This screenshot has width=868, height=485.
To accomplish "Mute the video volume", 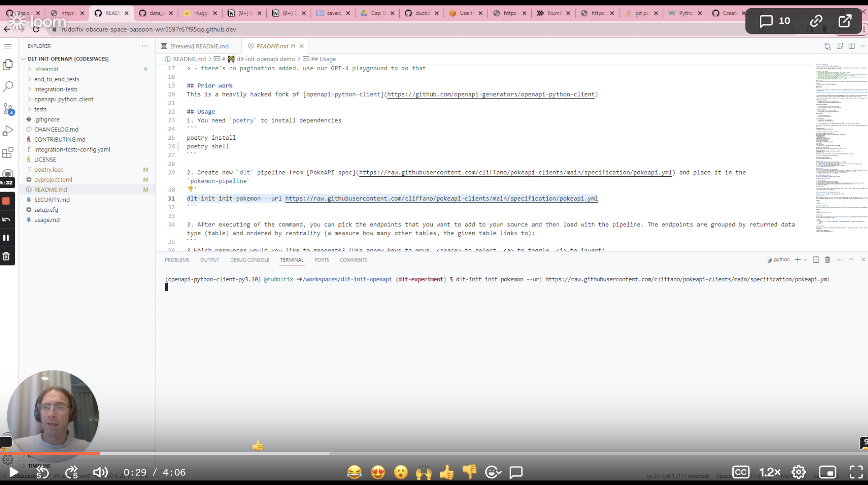I will 100,472.
